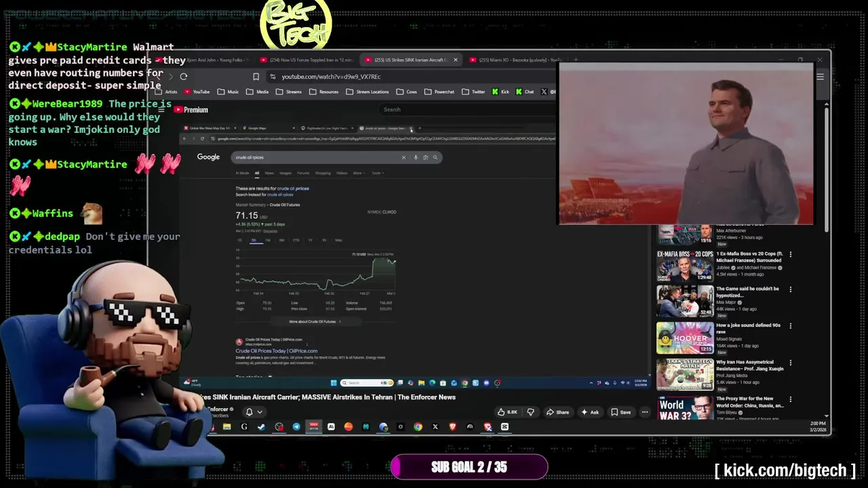
Task: Open more actions ellipsis under video
Action: coord(645,412)
